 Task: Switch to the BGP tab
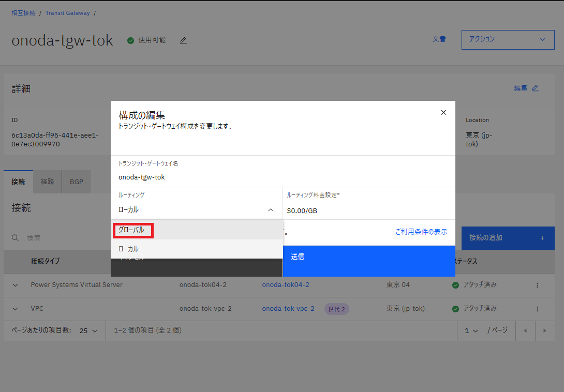77,182
